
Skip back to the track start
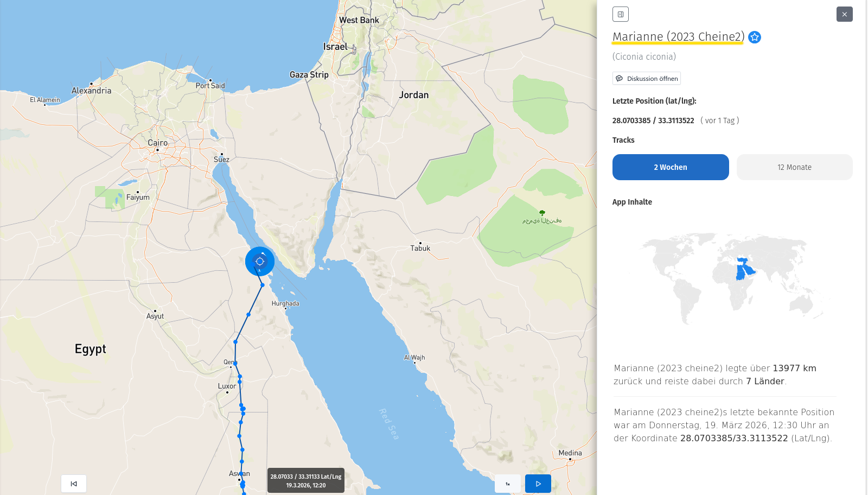tap(74, 484)
